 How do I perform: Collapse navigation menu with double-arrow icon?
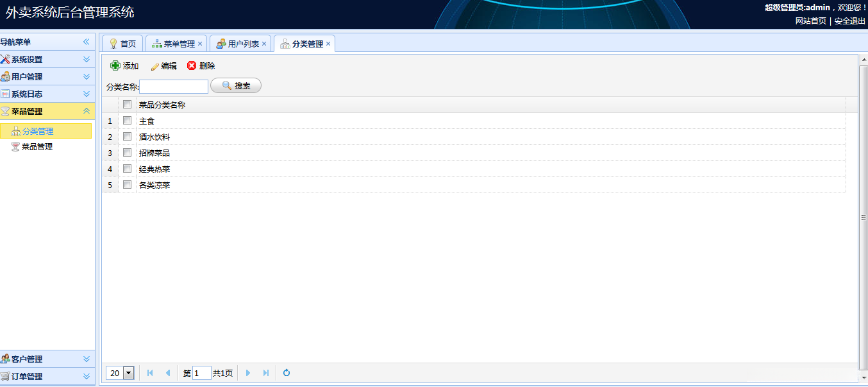pos(86,42)
